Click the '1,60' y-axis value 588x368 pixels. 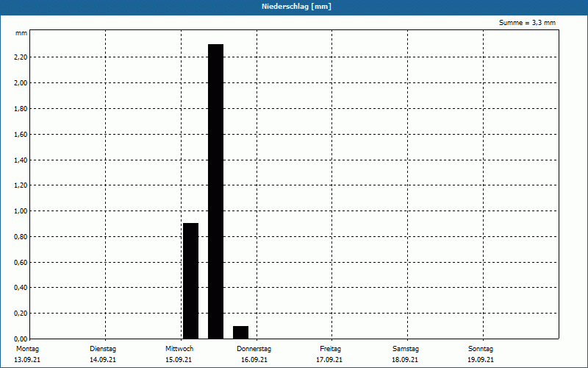[x=21, y=134]
